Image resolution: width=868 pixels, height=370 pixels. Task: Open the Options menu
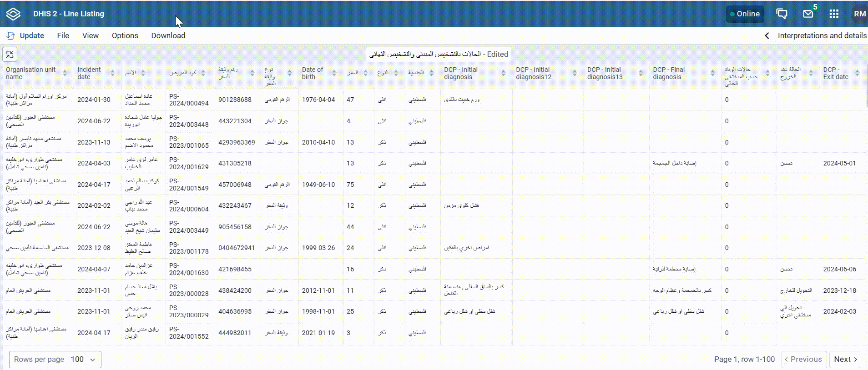(125, 35)
